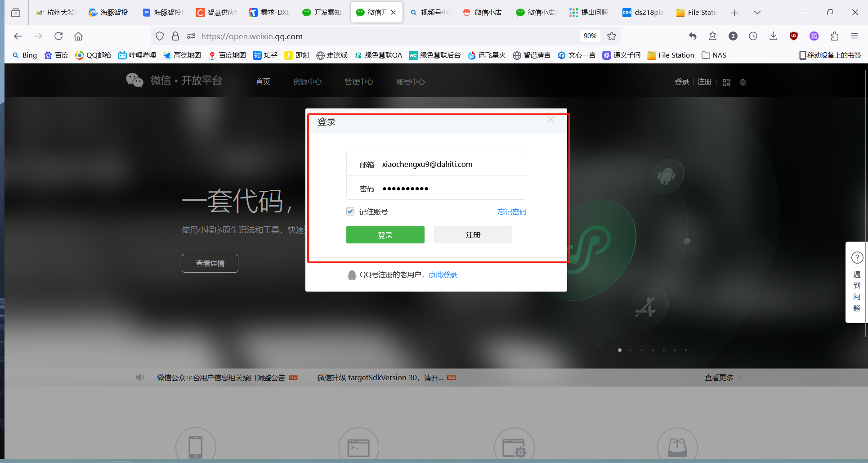The image size is (868, 463).
Task: Open the 管理中心 navigation menu
Action: [359, 81]
